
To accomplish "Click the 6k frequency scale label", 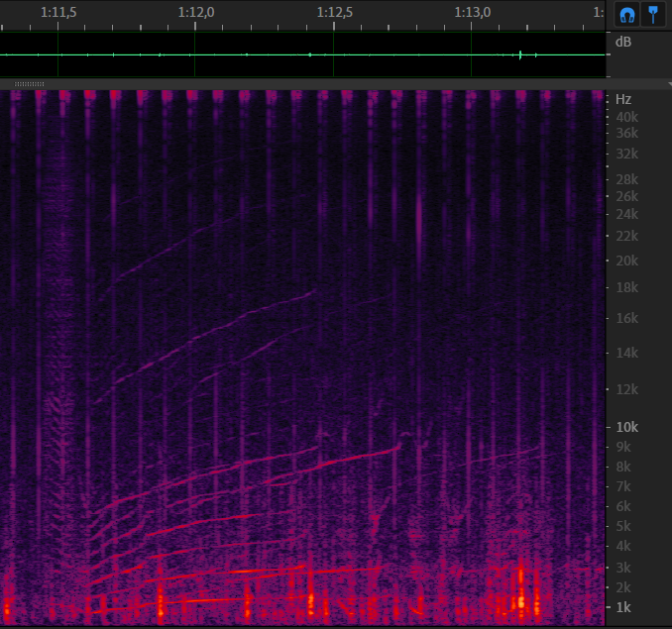I will 623,507.
